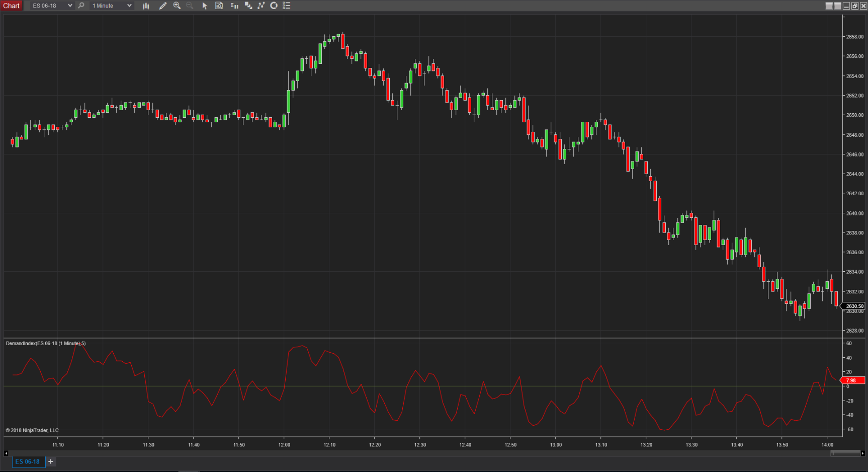Open the Strategies icon in toolbar
868x472 pixels.
(261, 6)
